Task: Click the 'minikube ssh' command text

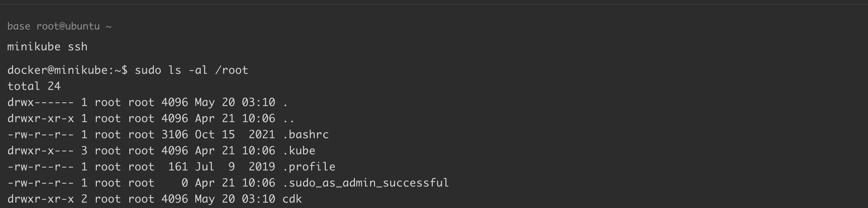Action: click(47, 47)
